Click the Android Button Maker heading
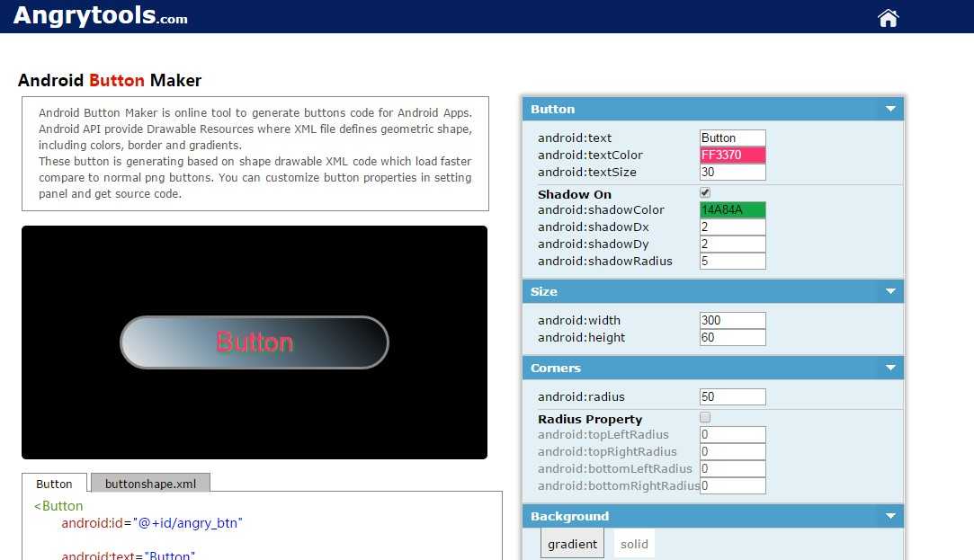The width and height of the screenshot is (974, 560). pyautogui.click(x=110, y=80)
